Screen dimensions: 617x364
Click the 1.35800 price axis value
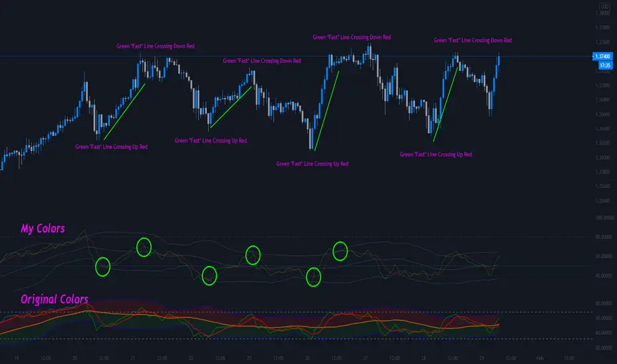pyautogui.click(x=602, y=172)
